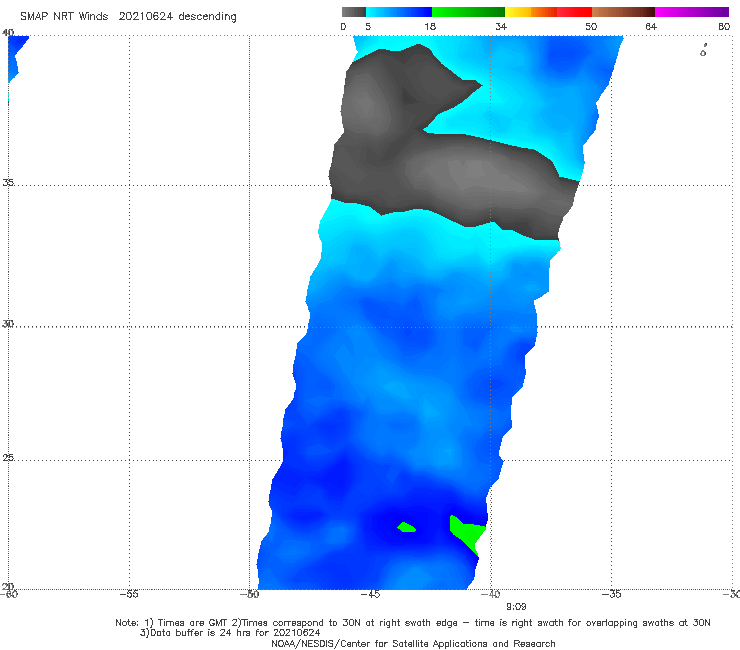Click the gray segment of the color bar
This screenshot has height=650, width=740.
353,12
